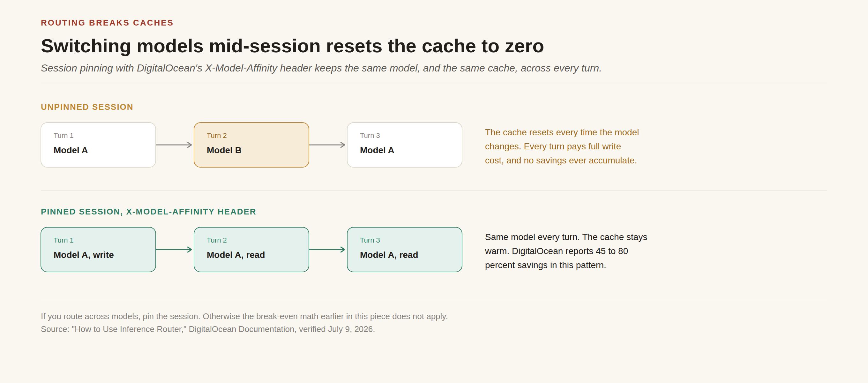Click the unpinned Turn 1 Model A box
This screenshot has width=868, height=383.
98,145
